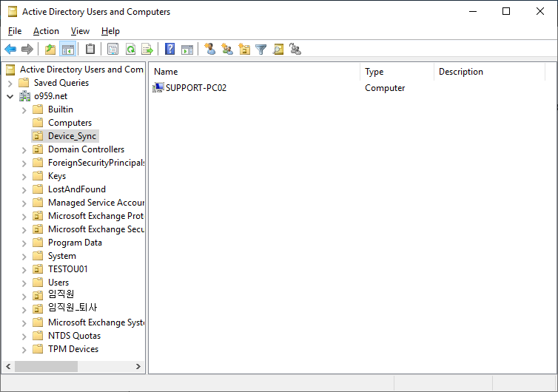Collapse the o959.net domain node
Screen dimensions: 558x392
coord(10,96)
